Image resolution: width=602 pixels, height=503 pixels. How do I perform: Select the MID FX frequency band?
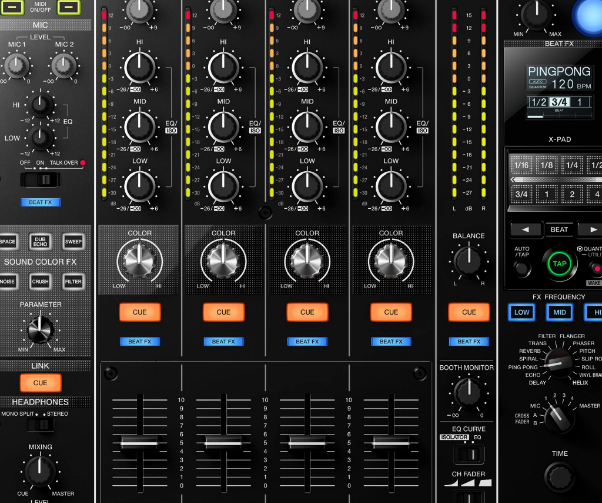[556, 313]
